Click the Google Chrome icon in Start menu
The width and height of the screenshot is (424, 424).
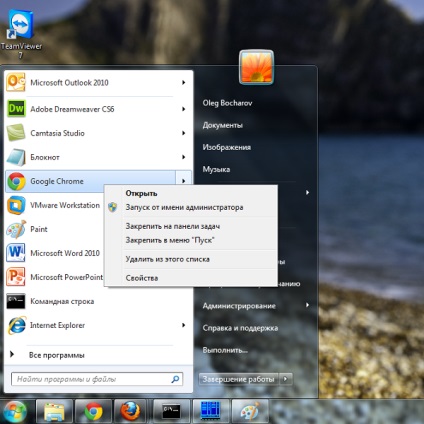(16, 181)
